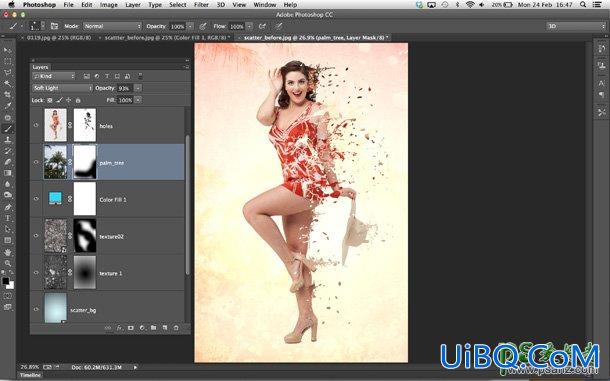Open the layer Kind filter dropdown
The height and width of the screenshot is (381, 610).
54,76
